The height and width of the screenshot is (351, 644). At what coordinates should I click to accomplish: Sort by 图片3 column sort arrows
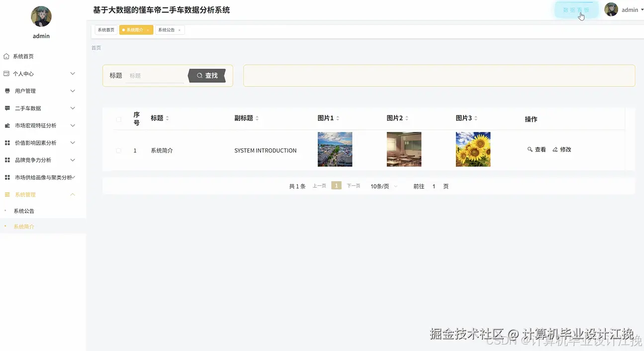pyautogui.click(x=476, y=118)
